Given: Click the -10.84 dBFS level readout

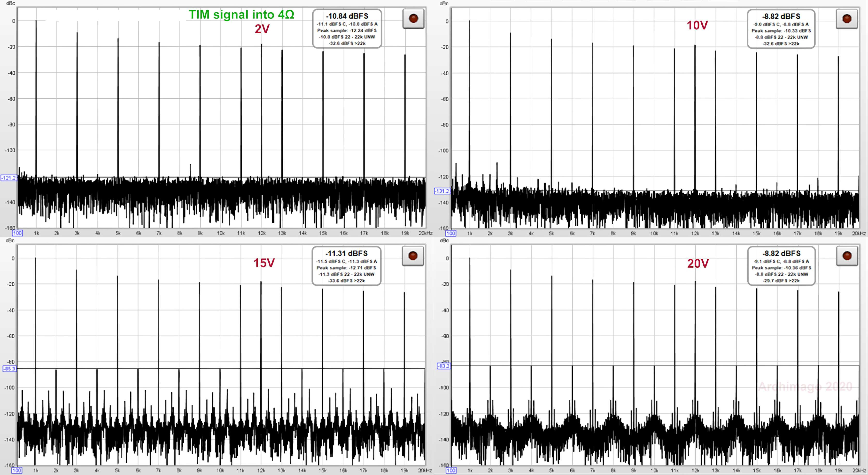Looking at the screenshot, I should pos(347,16).
